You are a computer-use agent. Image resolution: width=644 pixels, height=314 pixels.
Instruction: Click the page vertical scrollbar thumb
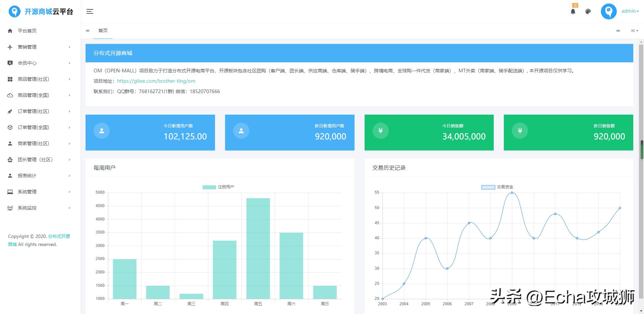pos(642,149)
